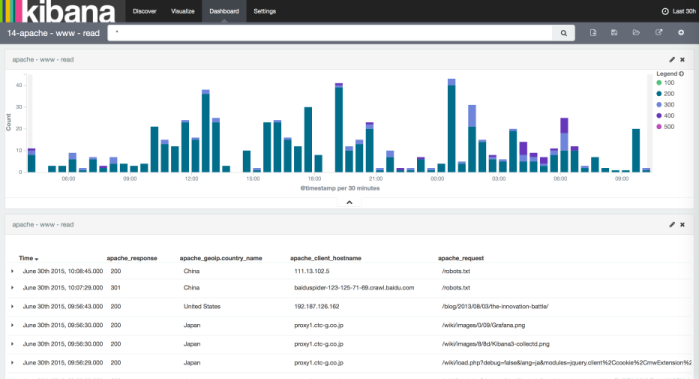Remove the chart panel with its X icon
Image resolution: width=699 pixels, height=379 pixels.
(x=682, y=59)
